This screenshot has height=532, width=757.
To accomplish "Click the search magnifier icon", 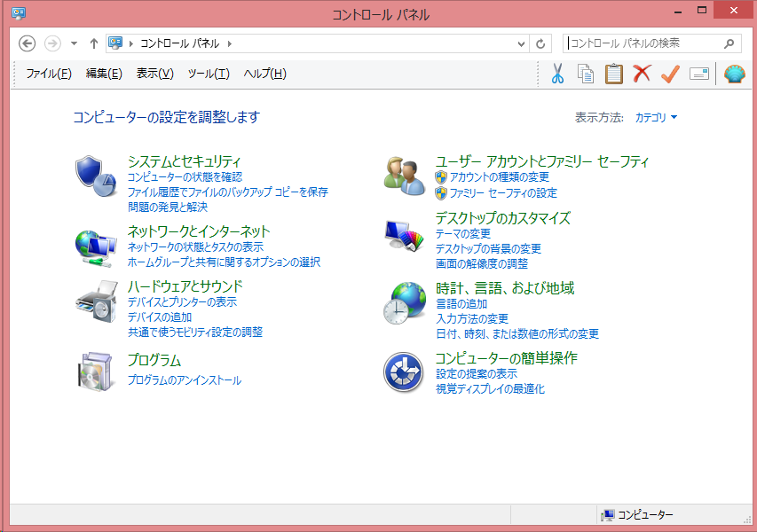I will pyautogui.click(x=729, y=43).
